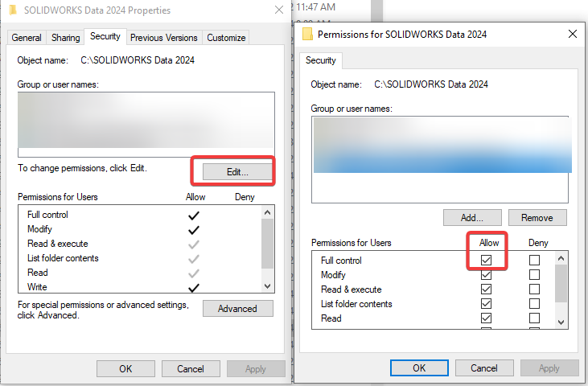Toggle Allow checkbox for List folder contents
The height and width of the screenshot is (386, 588).
click(486, 303)
